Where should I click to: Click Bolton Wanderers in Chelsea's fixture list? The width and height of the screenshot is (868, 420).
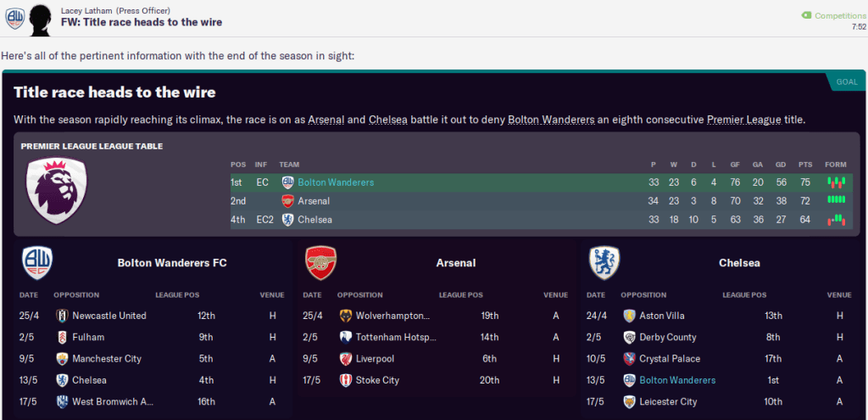pos(677,380)
